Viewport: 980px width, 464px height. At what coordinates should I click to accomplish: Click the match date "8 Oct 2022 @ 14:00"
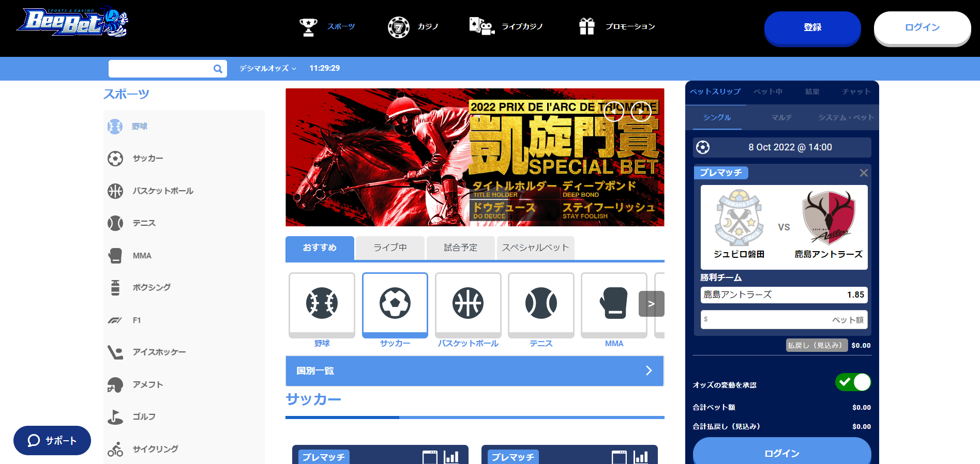[790, 147]
